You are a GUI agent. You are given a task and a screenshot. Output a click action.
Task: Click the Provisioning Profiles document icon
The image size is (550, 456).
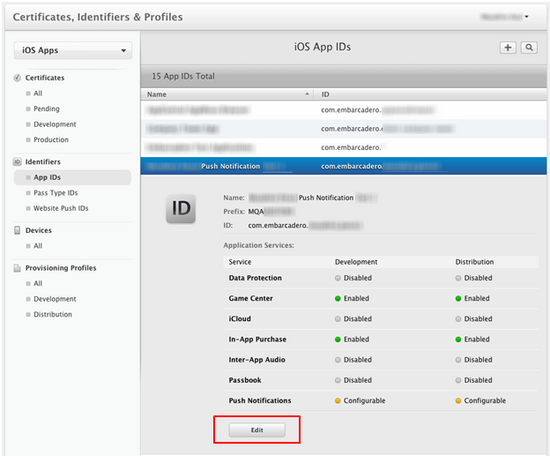tap(17, 268)
